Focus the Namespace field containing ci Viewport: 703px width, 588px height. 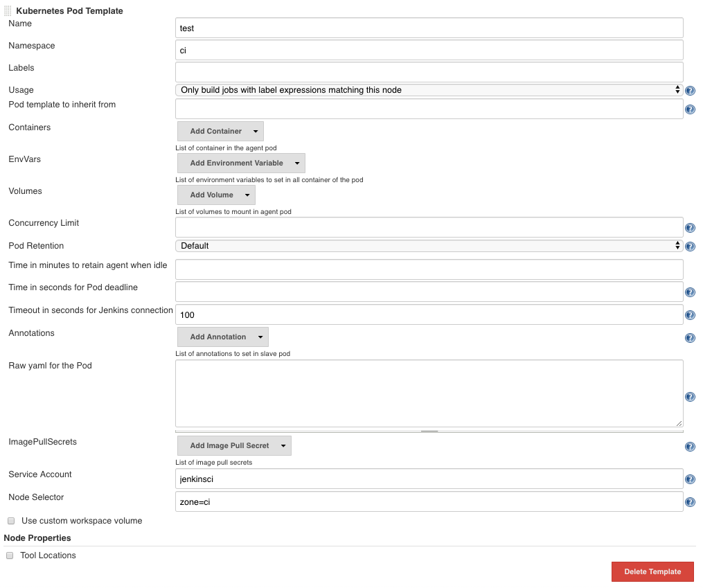pyautogui.click(x=429, y=50)
